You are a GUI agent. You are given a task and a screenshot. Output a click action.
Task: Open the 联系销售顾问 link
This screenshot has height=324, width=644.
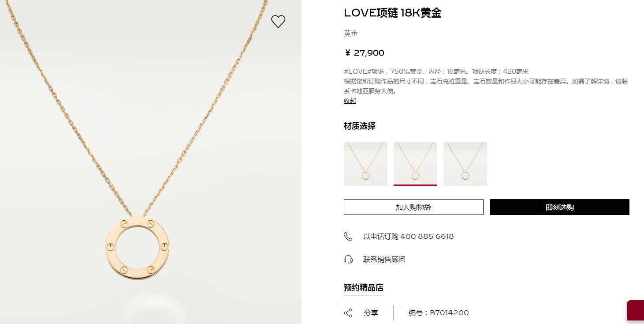(384, 260)
